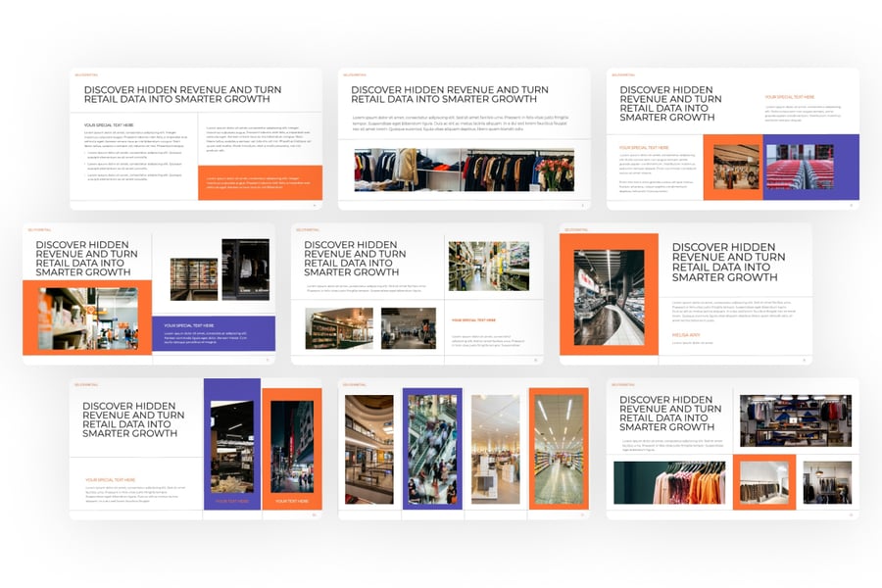Select the hat display shelf photo
This screenshot has height=588, width=882.
point(796,420)
